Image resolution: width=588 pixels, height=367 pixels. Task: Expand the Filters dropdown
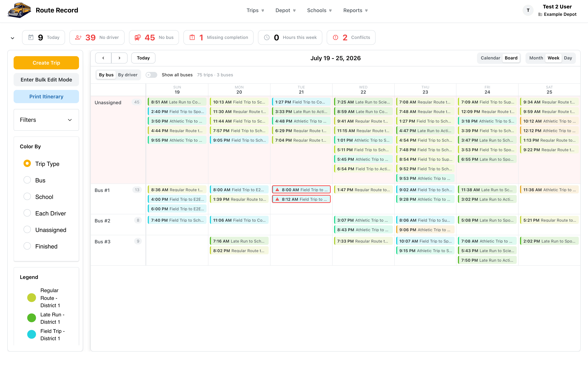point(46,120)
